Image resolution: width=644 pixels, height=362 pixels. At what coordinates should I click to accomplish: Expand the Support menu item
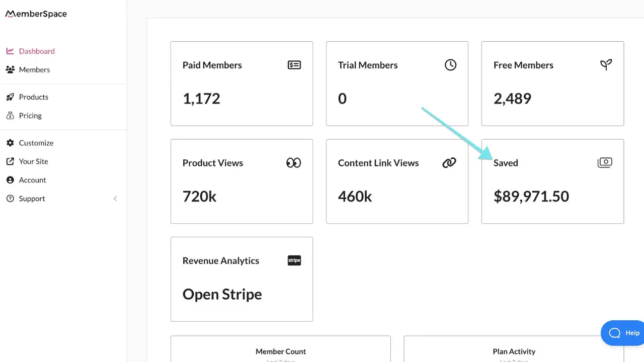point(26,199)
